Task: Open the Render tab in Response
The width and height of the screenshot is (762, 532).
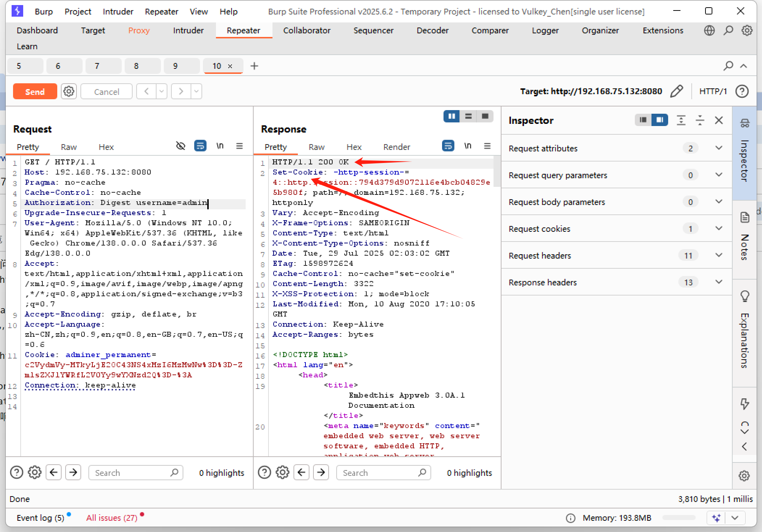Action: [396, 147]
